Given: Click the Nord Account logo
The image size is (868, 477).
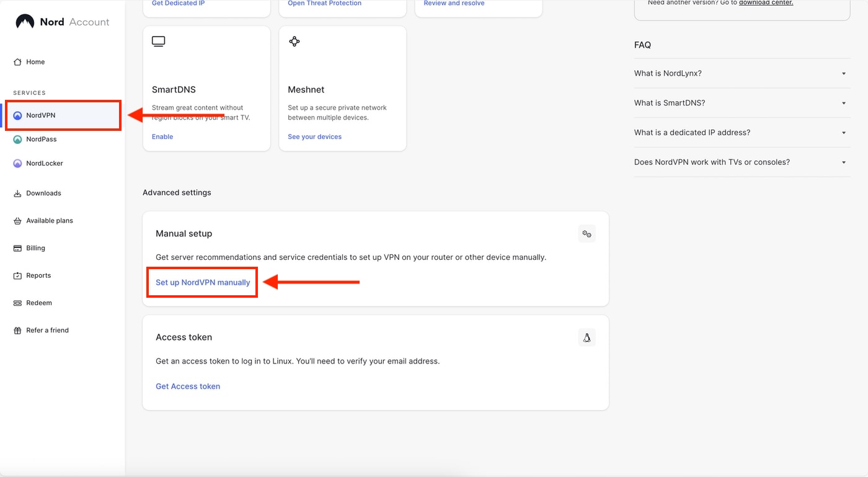Looking at the screenshot, I should [62, 22].
